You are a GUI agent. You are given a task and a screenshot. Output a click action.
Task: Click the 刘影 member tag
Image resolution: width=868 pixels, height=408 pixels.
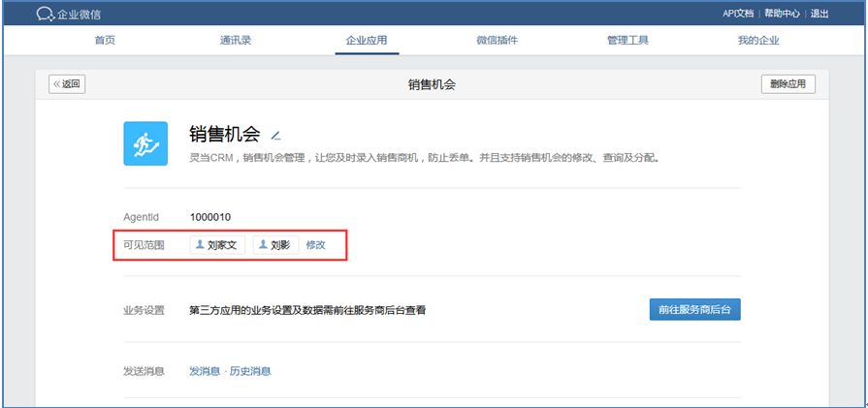pyautogui.click(x=275, y=245)
